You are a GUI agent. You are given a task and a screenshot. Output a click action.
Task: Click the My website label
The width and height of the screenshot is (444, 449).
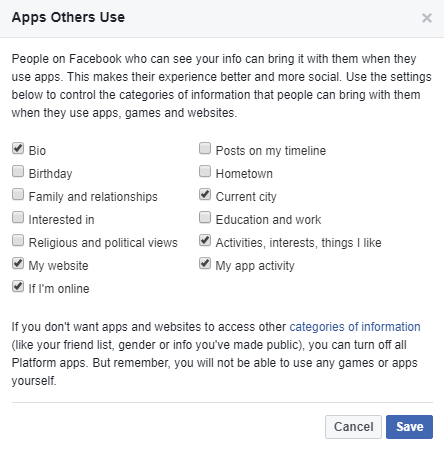[58, 266]
